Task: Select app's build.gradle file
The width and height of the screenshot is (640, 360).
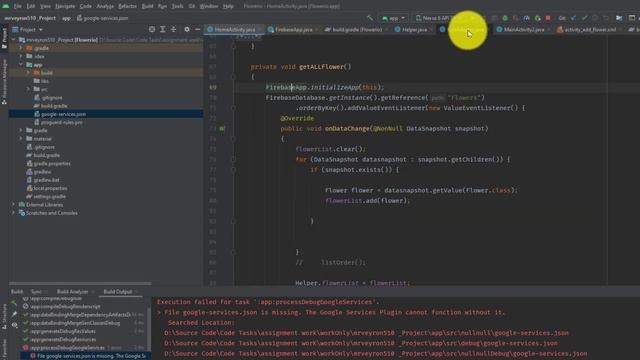Action: 53,106
